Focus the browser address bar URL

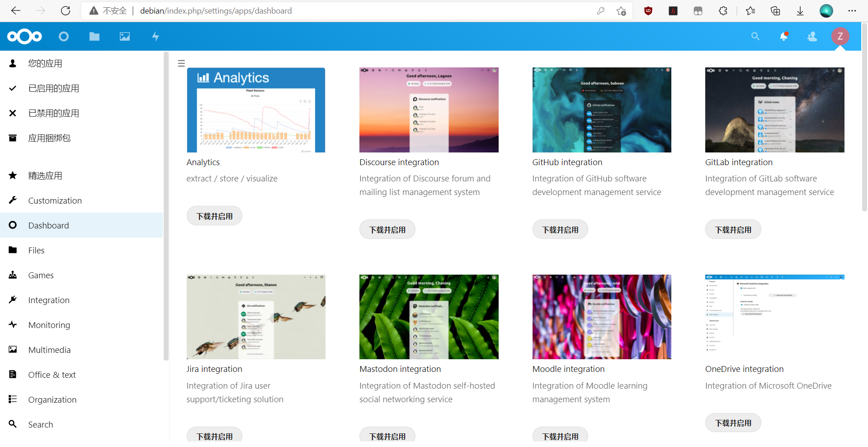[x=216, y=11]
